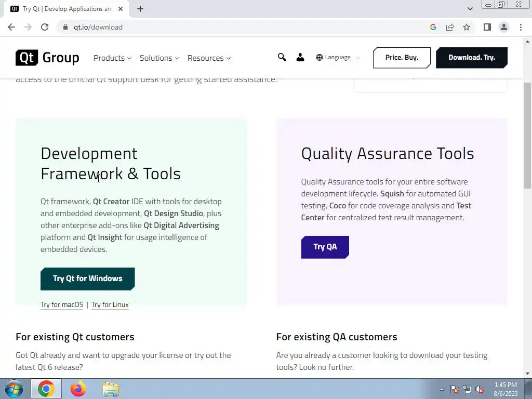Image resolution: width=532 pixels, height=399 pixels.
Task: Open the Chrome profile avatar
Action: click(504, 27)
